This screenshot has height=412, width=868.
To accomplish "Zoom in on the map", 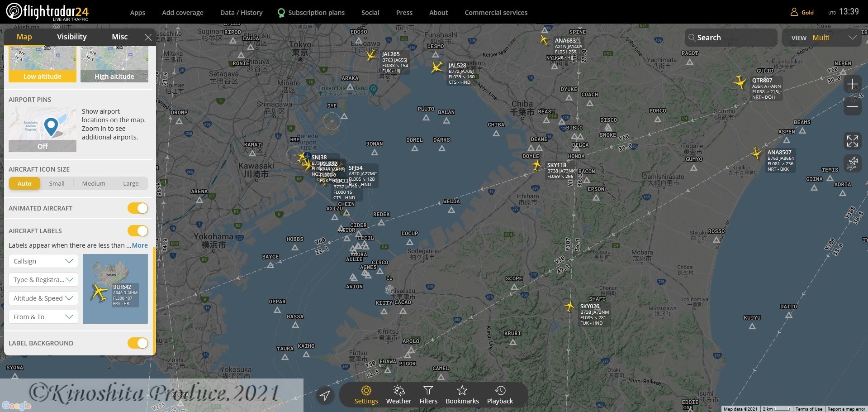I will [853, 84].
